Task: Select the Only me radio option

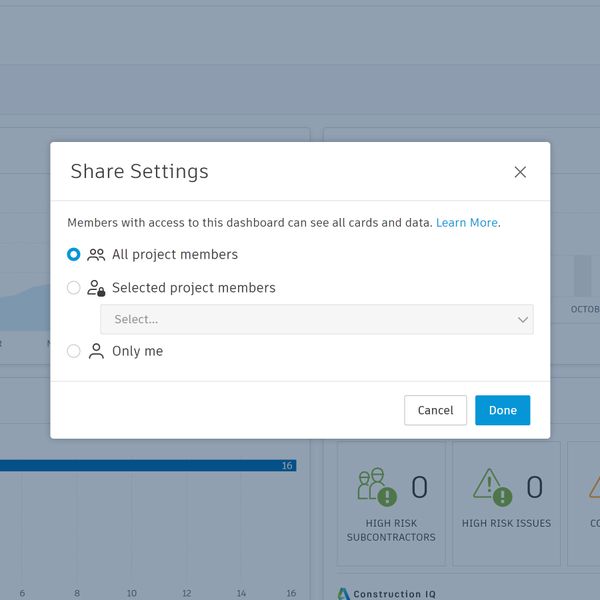Action: click(74, 351)
